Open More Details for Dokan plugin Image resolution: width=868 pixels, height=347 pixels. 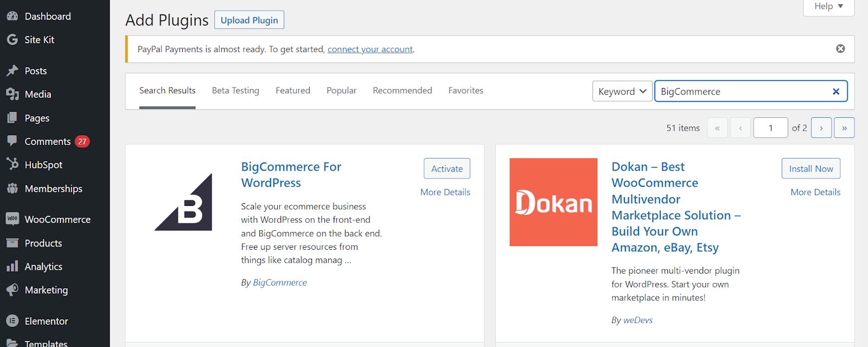coord(815,192)
